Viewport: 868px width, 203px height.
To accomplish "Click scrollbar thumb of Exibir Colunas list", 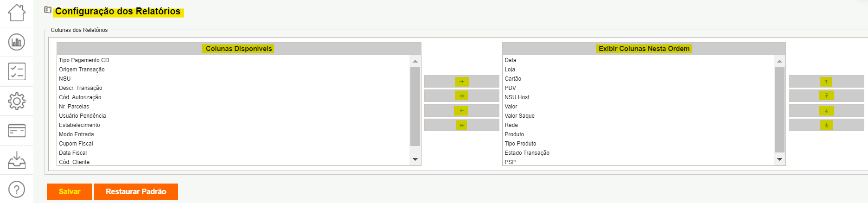I will pos(779,109).
